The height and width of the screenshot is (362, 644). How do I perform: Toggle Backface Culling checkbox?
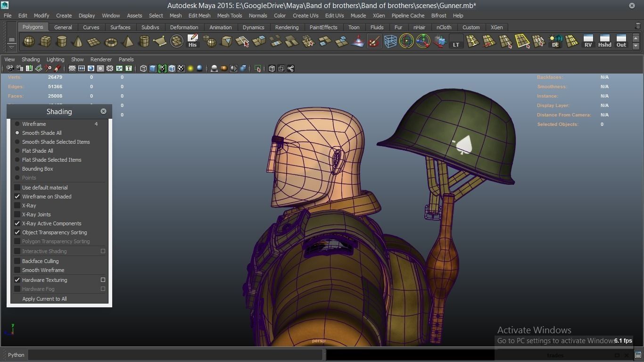click(17, 261)
